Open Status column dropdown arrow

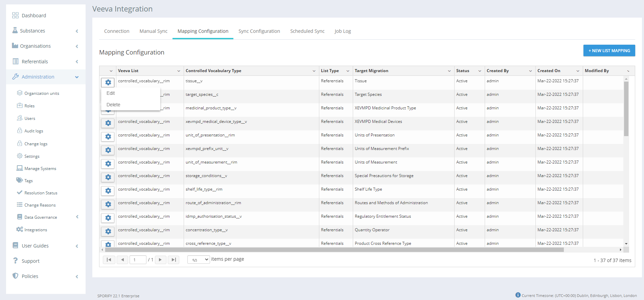(x=480, y=71)
